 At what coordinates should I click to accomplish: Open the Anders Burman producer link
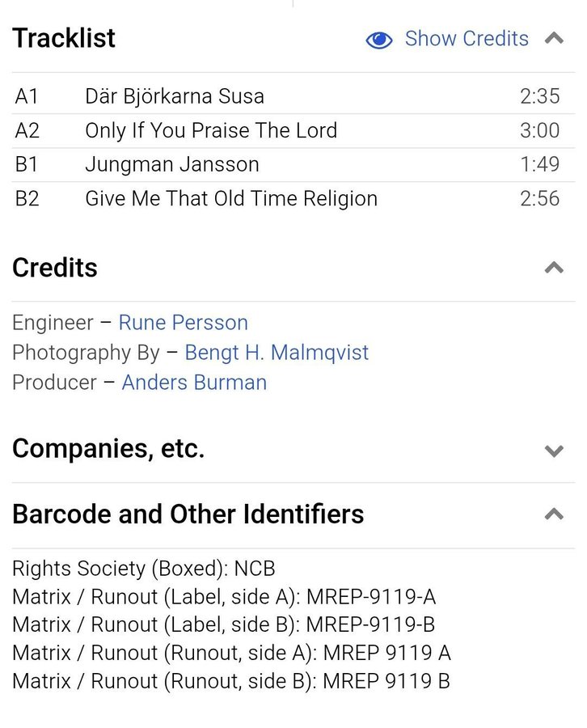click(194, 383)
